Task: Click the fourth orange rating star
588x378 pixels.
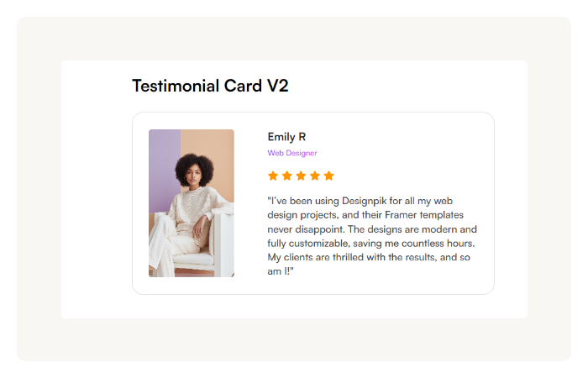Action: (x=315, y=176)
